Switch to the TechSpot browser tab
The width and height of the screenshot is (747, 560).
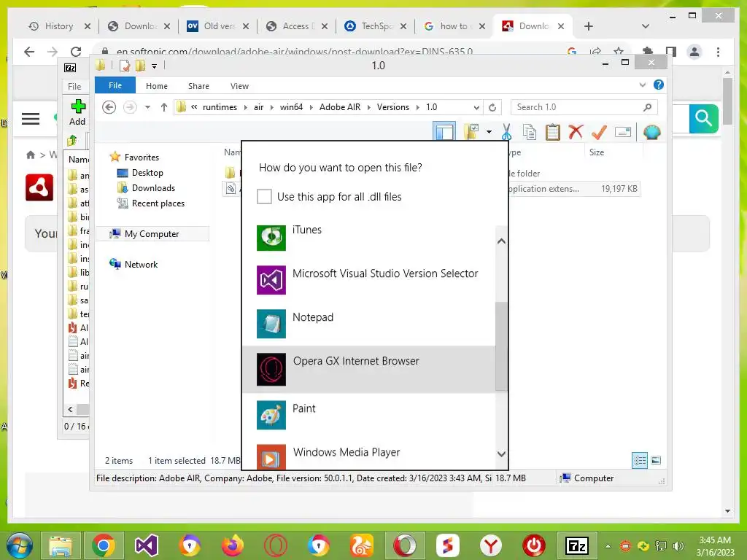376,26
